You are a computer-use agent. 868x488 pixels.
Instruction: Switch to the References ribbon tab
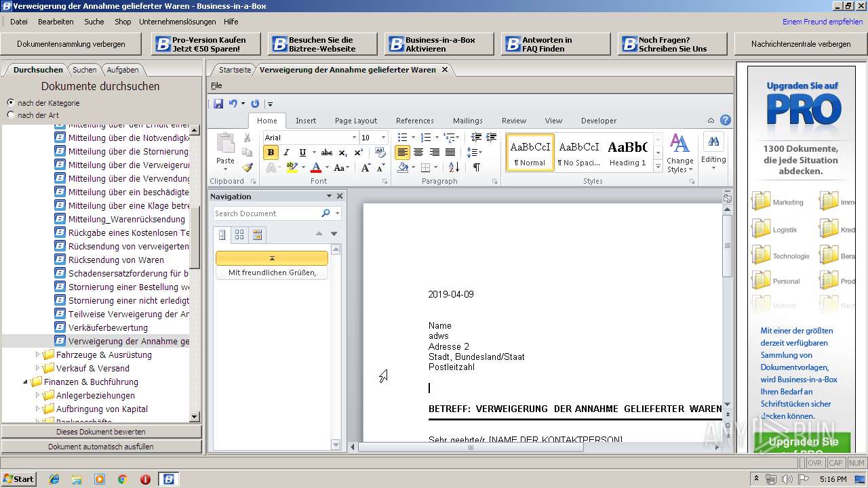click(415, 121)
